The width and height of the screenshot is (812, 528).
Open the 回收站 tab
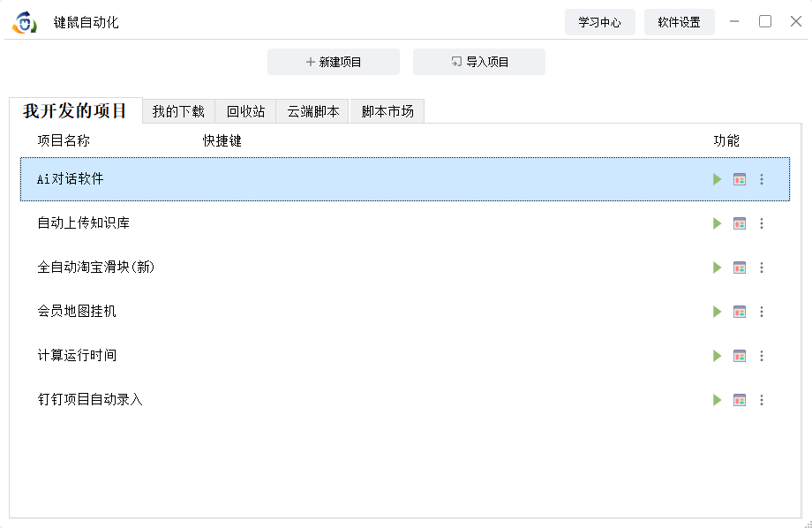click(x=245, y=111)
